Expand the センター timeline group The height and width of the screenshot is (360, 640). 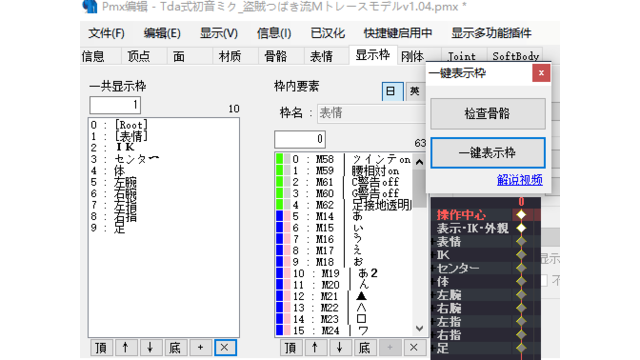click(433, 269)
